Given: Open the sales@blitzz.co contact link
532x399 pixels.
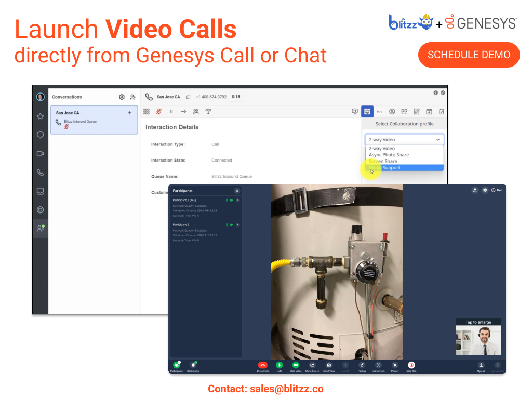Looking at the screenshot, I should pos(286,389).
